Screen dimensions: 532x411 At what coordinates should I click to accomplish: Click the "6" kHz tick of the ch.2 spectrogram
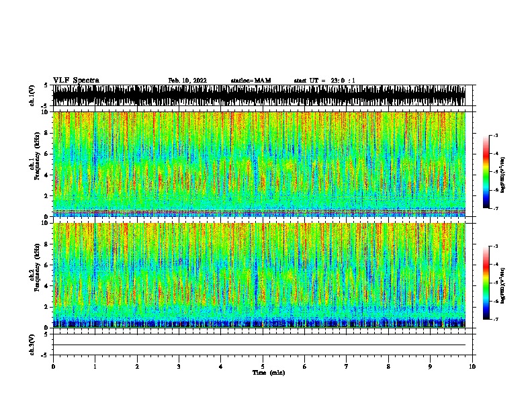47,265
